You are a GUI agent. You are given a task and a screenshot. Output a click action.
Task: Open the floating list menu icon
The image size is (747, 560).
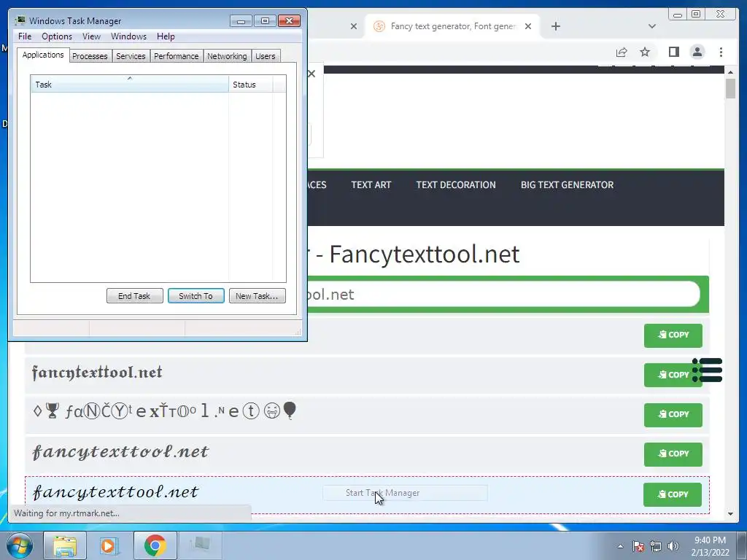point(707,370)
